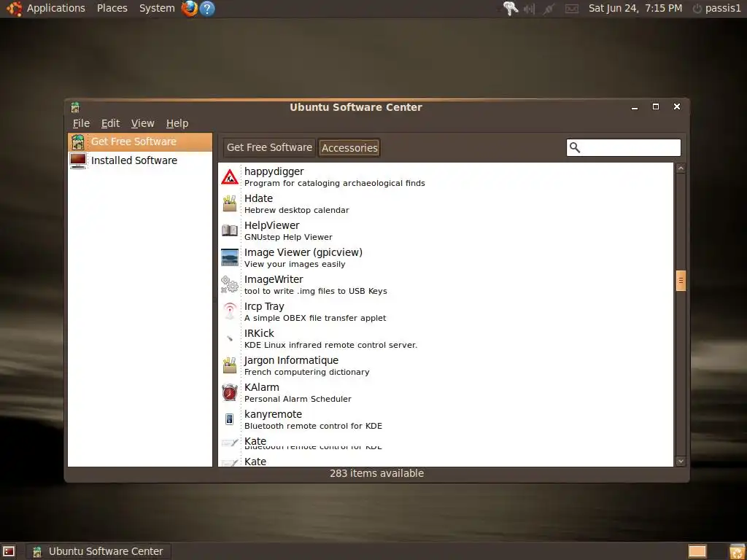
Task: Select the IRKick entry
Action: tap(446, 338)
